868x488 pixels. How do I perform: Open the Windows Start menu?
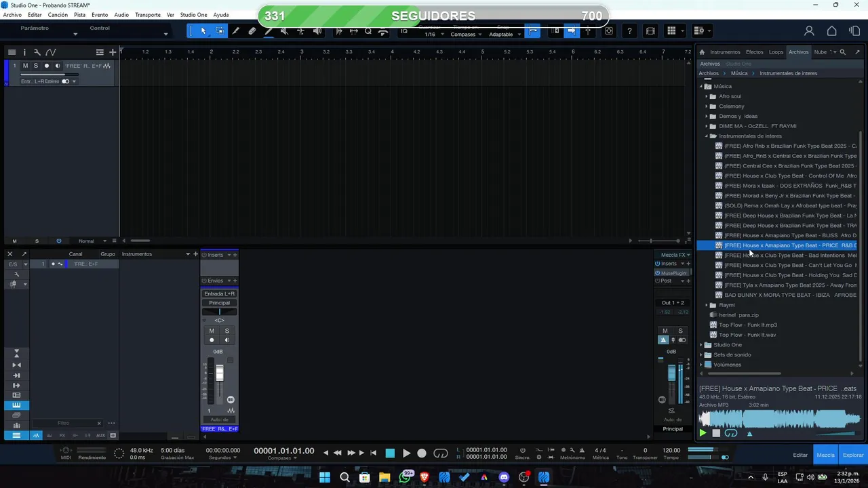(x=325, y=477)
